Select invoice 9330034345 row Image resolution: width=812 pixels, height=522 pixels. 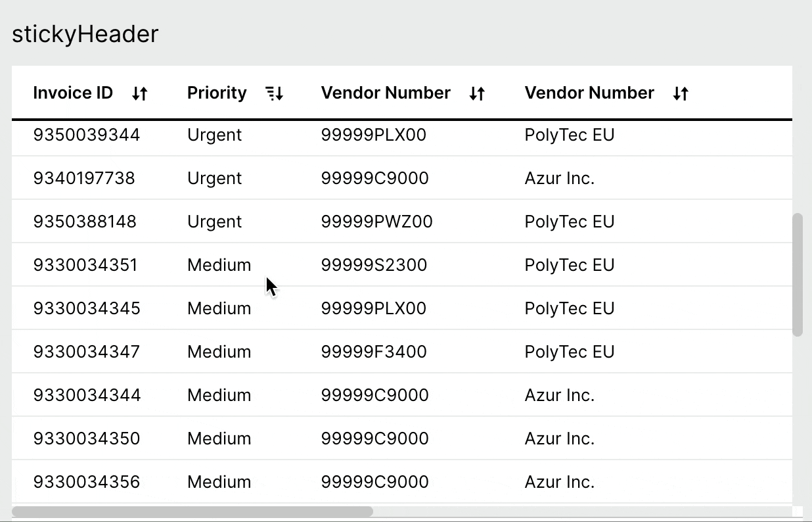pyautogui.click(x=402, y=308)
